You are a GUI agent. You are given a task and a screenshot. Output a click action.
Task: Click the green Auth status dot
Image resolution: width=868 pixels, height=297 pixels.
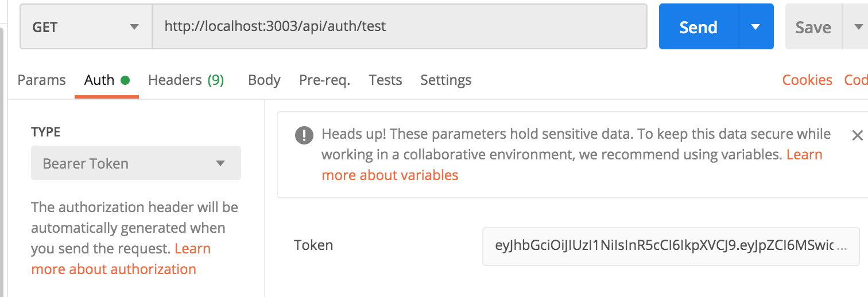point(125,80)
